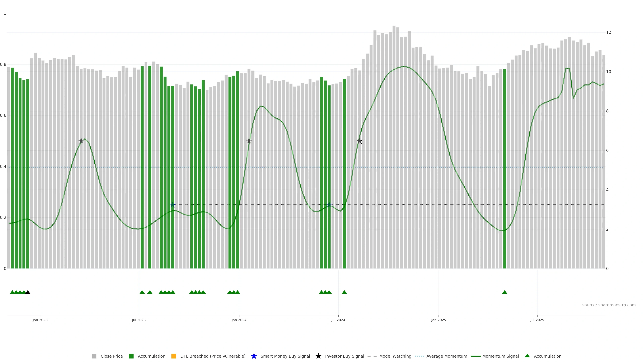This screenshot has height=362, width=644.
Task: Click the 'Jul 2024' x-axis label
Action: tap(338, 320)
